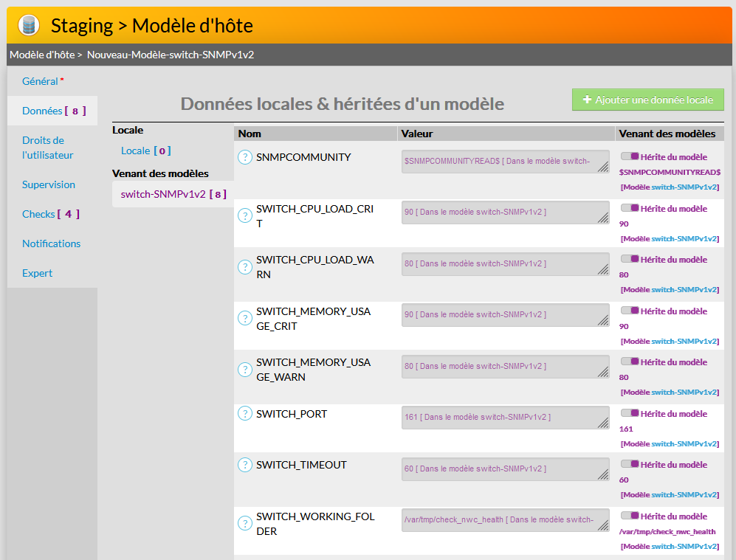This screenshot has height=560, width=736.
Task: Click help icon next to SWITCH_PORT
Action: tap(245, 414)
